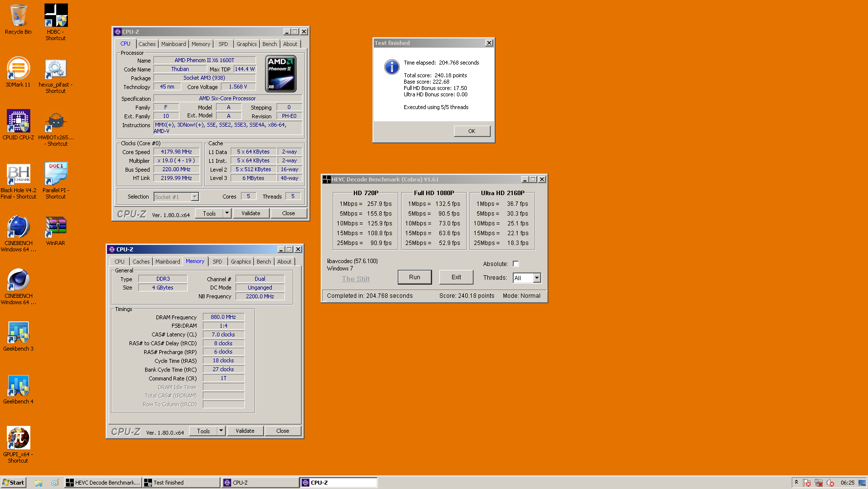The height and width of the screenshot is (489, 868).
Task: Open the Socket #1 selection dropdown
Action: click(176, 197)
